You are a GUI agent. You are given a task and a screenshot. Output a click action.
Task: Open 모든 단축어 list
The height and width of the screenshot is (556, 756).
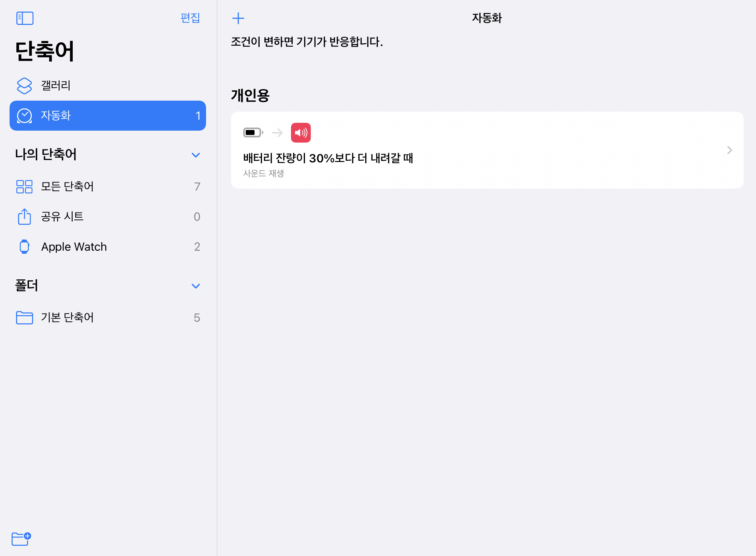pyautogui.click(x=67, y=187)
